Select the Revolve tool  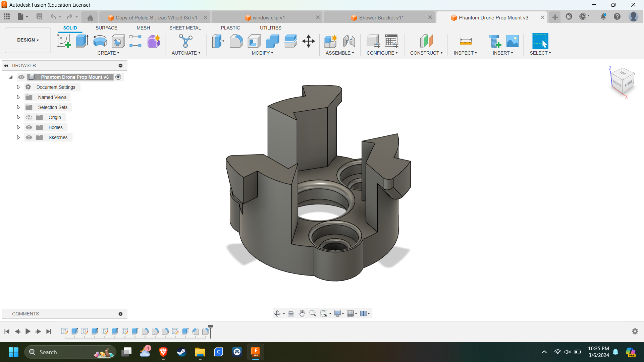pos(100,41)
